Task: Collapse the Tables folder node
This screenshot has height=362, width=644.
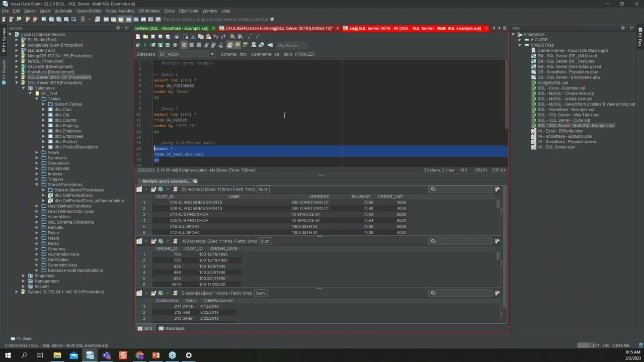Action: coord(37,99)
